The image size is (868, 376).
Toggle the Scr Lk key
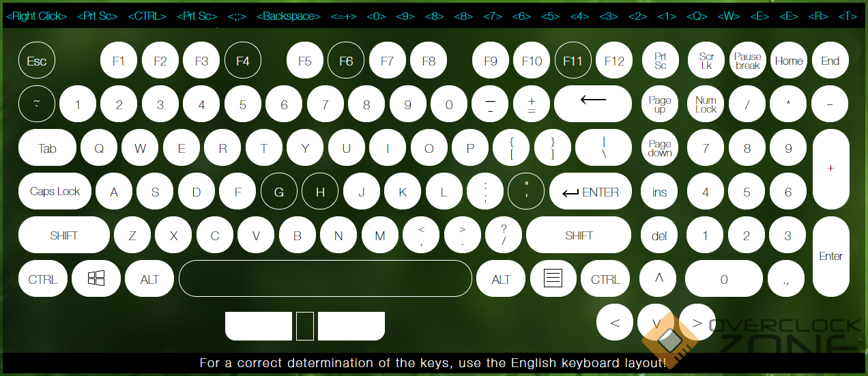tap(706, 61)
